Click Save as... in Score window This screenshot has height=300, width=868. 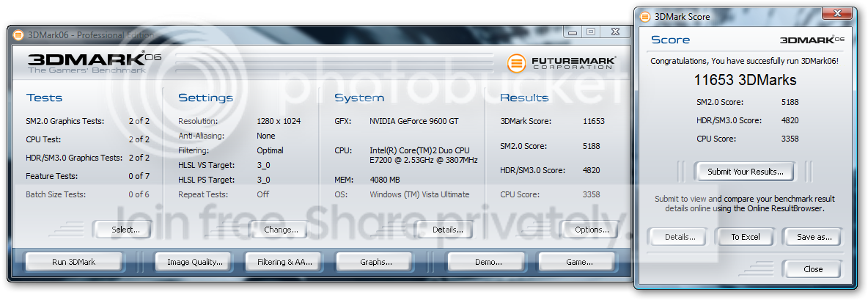click(812, 237)
